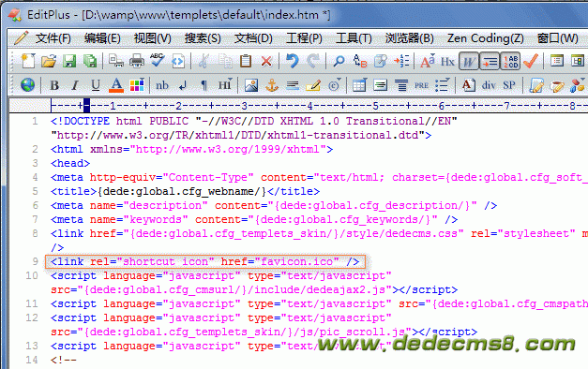Run the ABC spell check icon
The height and width of the screenshot is (369, 588).
coord(158,60)
